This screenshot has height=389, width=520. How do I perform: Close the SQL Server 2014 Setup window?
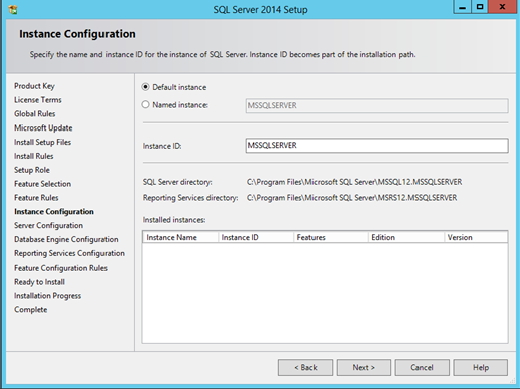pos(502,7)
